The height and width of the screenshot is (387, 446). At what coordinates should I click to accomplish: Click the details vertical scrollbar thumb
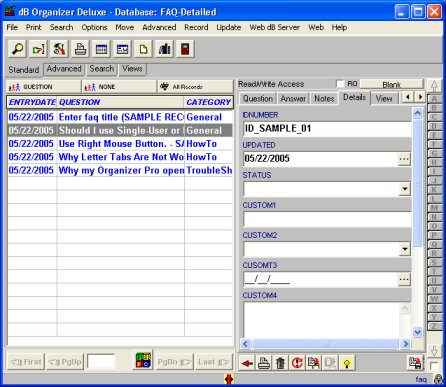417,183
